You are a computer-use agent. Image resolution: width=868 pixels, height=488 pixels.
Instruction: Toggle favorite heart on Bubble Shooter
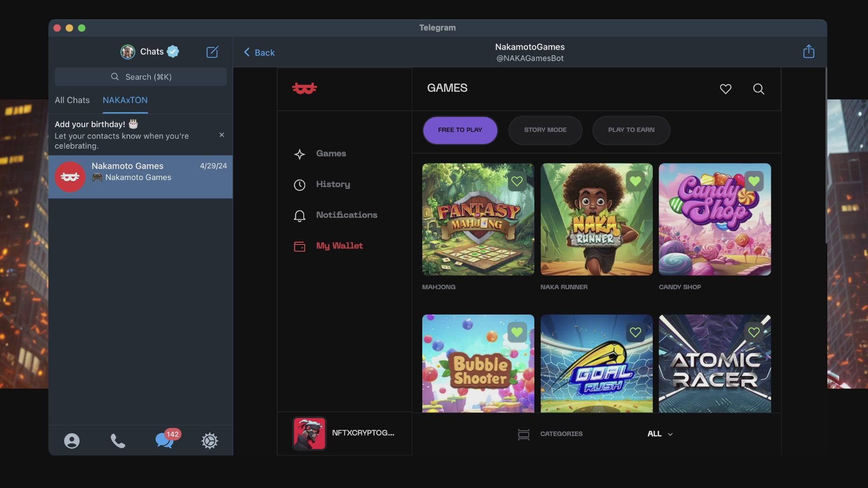(517, 333)
